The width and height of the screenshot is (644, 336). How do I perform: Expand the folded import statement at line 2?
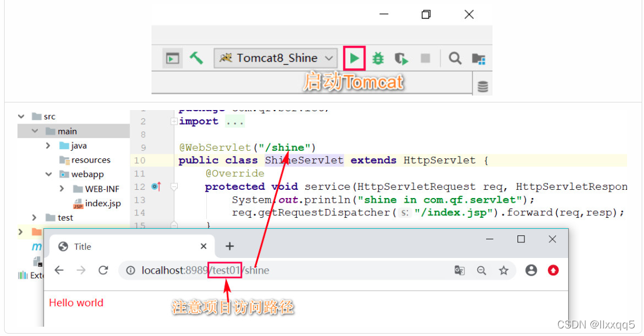(174, 122)
